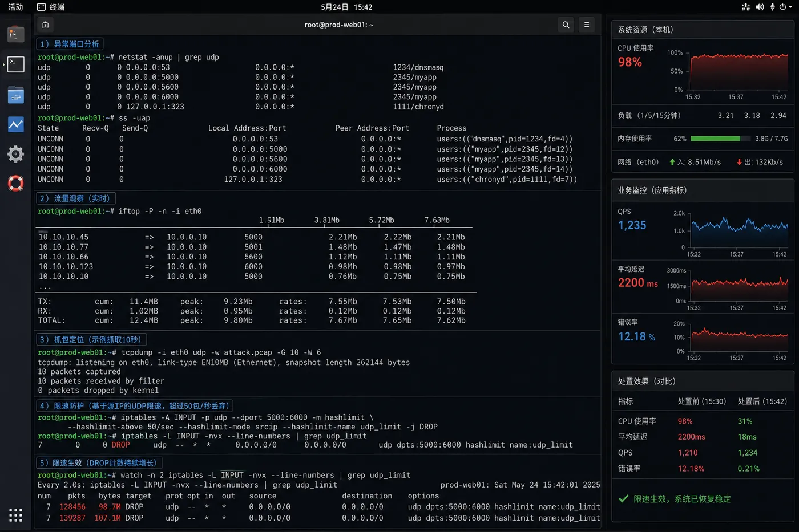Click the microphone tray icon
Screen dimensions: 799x532
[772, 7]
